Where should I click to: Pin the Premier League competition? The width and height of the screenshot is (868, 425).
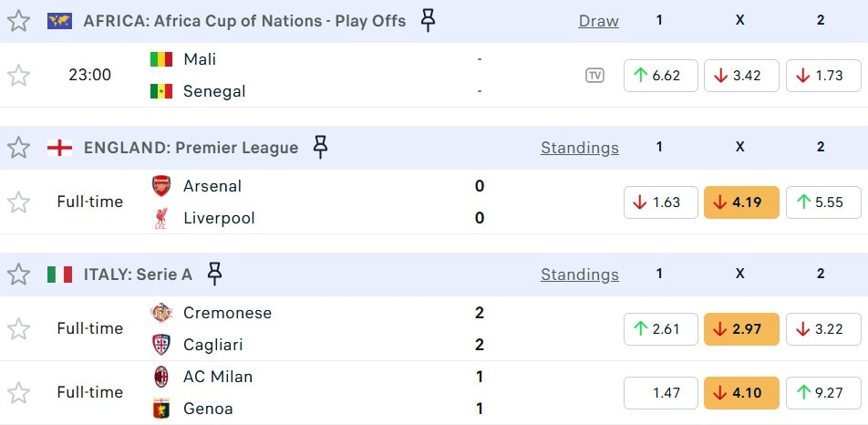pyautogui.click(x=320, y=147)
